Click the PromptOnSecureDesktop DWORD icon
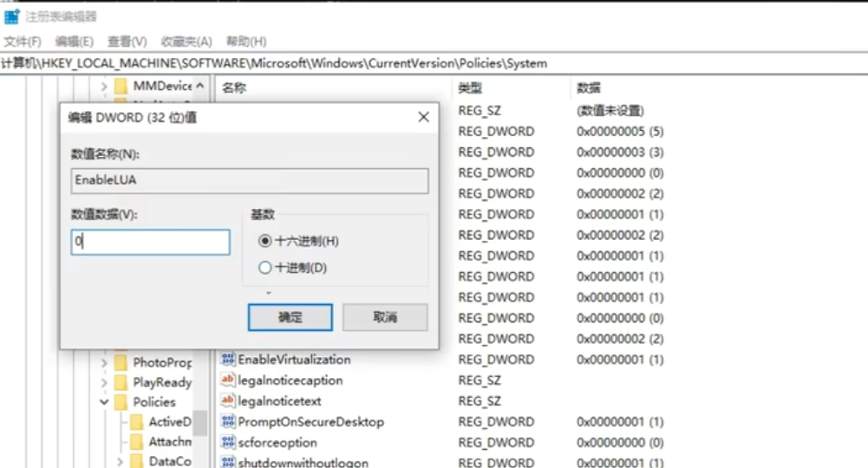 tap(228, 422)
